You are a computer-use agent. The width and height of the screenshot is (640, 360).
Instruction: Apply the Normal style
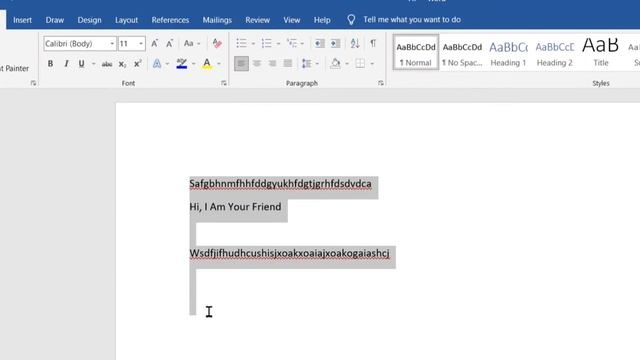(416, 52)
